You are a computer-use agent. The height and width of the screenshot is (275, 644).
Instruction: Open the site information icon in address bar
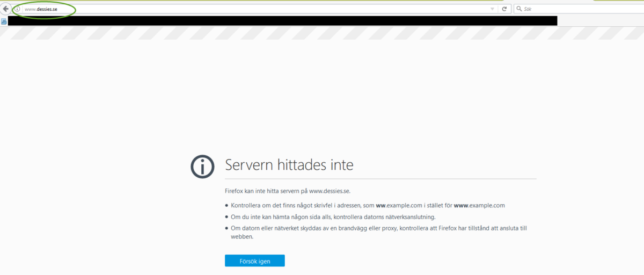click(x=18, y=9)
